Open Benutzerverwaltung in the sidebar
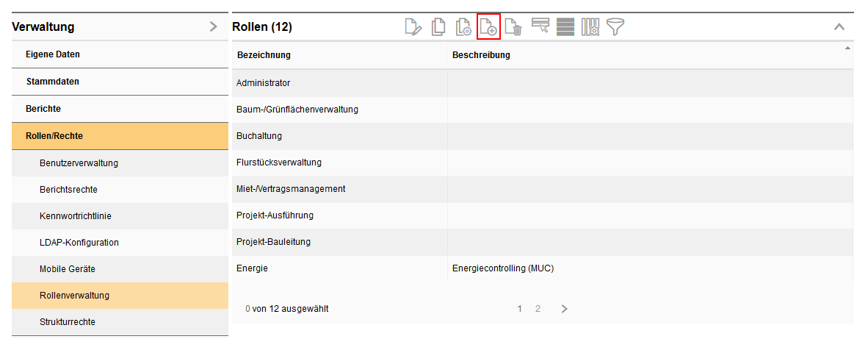 click(79, 163)
